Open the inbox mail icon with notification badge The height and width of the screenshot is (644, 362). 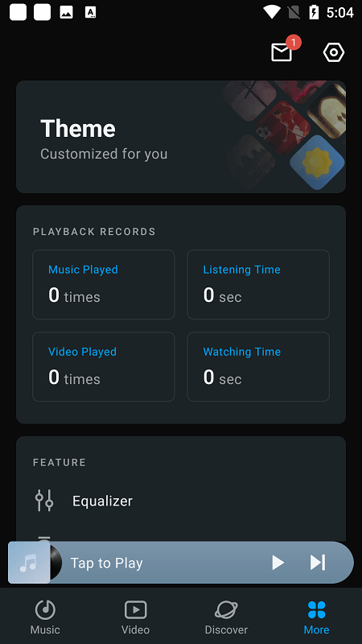click(282, 52)
